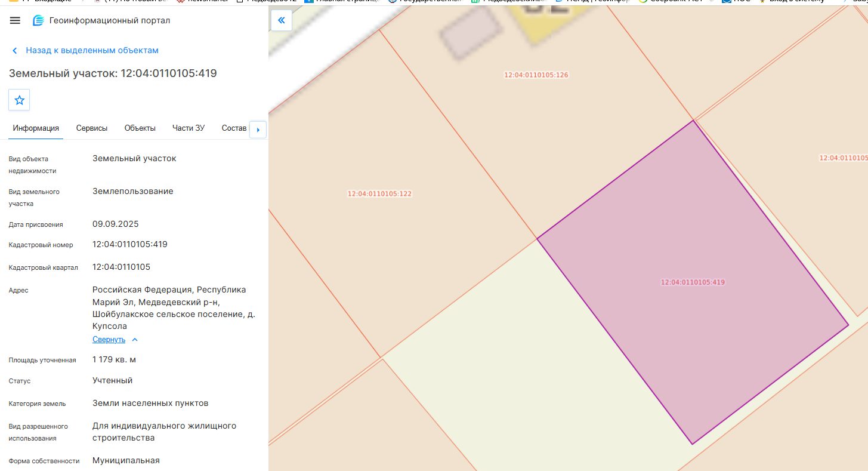Viewport: 868px width, 471px height.
Task: Click the ownership value Муниципальная
Action: pyautogui.click(x=126, y=460)
